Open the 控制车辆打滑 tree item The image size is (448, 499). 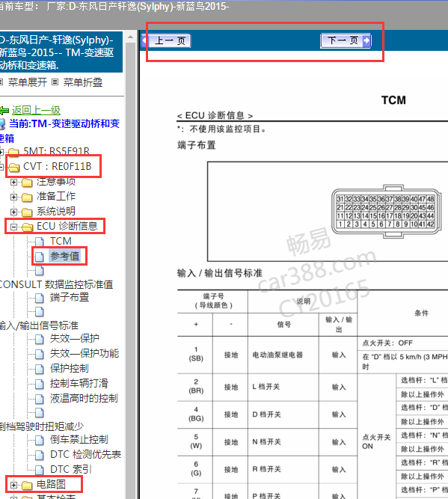coord(79,383)
